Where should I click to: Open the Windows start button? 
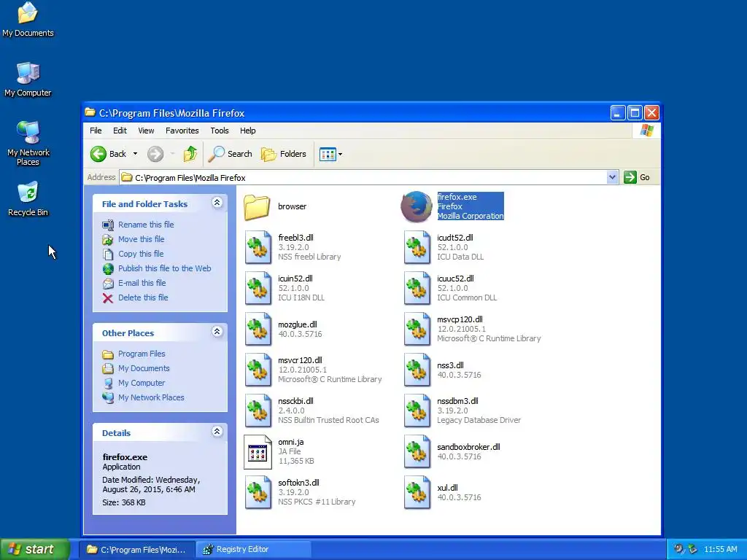pyautogui.click(x=34, y=550)
